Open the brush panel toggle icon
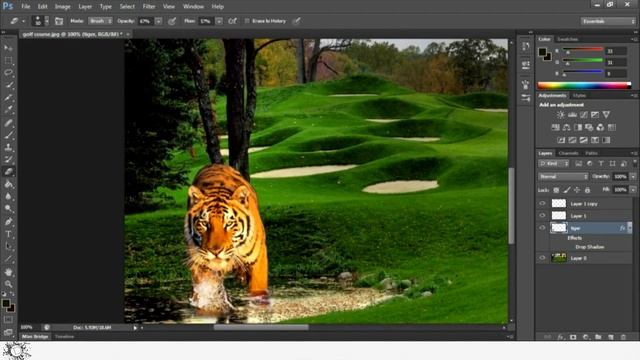Image resolution: width=640 pixels, height=360 pixels. (x=59, y=21)
